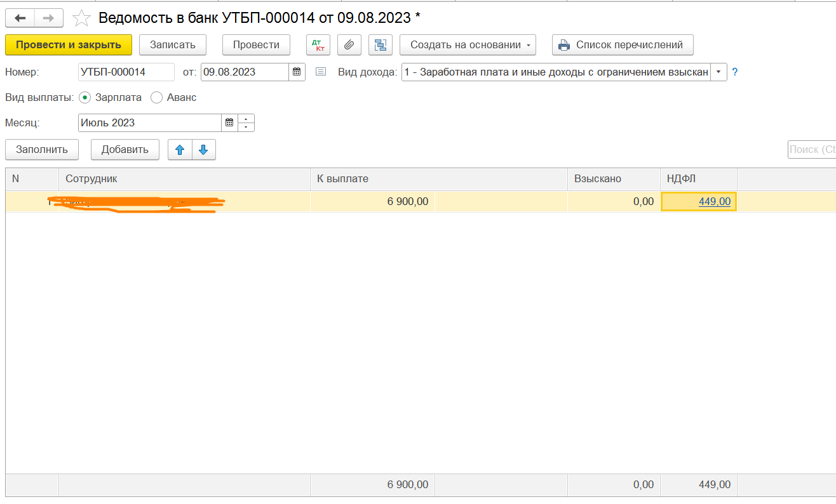Select К выплате cell 6 900,00 in row
Viewport: 836px width, 504px height.
[x=372, y=202]
